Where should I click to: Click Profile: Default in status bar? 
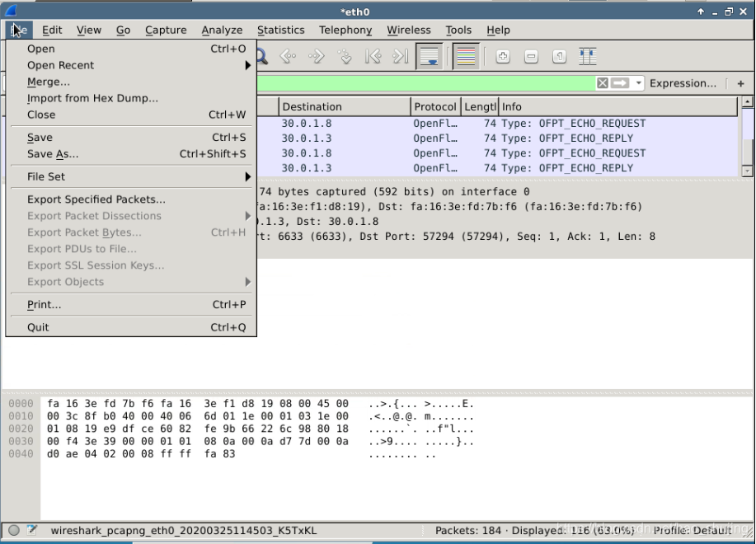tap(693, 531)
